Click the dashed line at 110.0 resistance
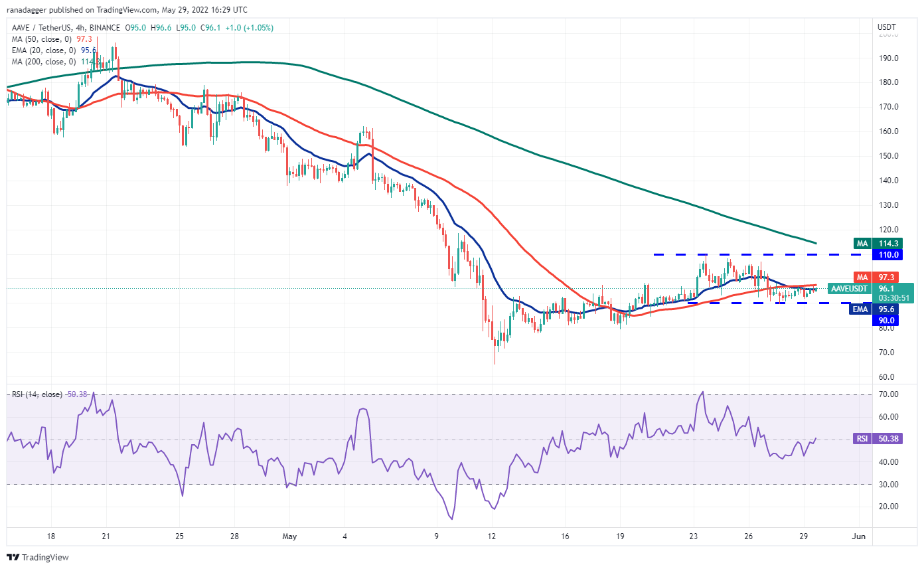This screenshot has width=924, height=569. (x=763, y=254)
